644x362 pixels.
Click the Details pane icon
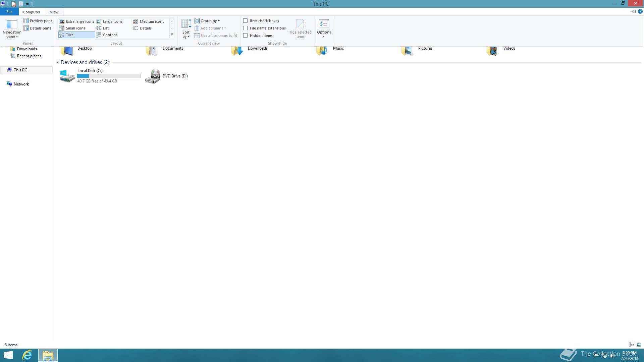(x=26, y=28)
